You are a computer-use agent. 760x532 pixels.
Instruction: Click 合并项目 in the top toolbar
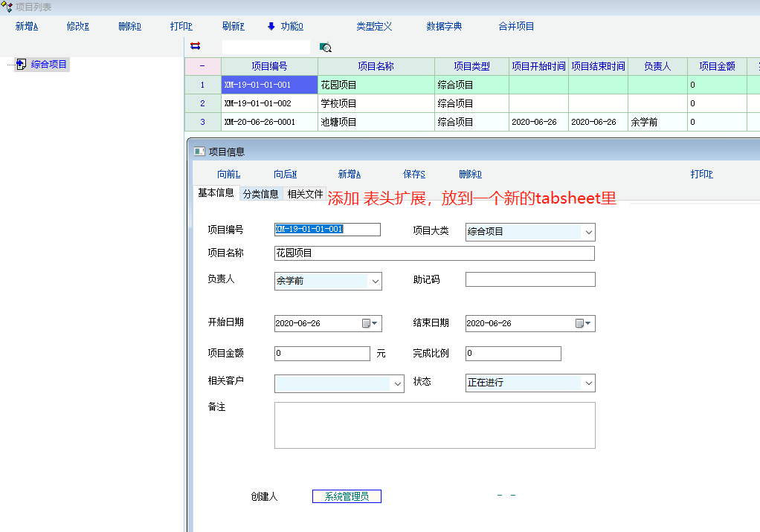(516, 26)
